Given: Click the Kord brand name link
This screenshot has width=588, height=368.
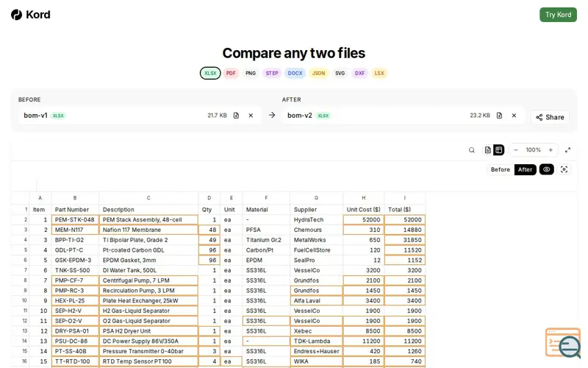Looking at the screenshot, I should point(38,15).
